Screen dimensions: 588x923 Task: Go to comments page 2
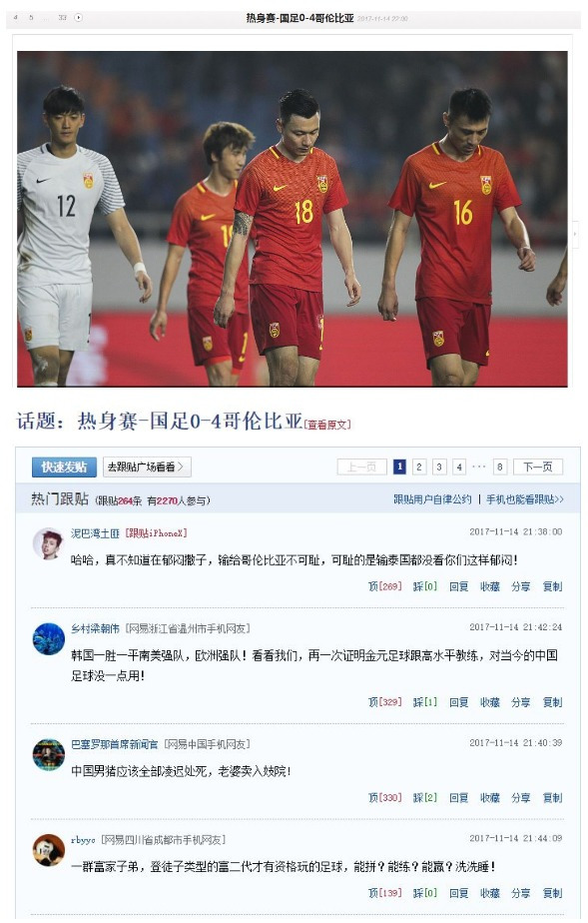coord(418,466)
